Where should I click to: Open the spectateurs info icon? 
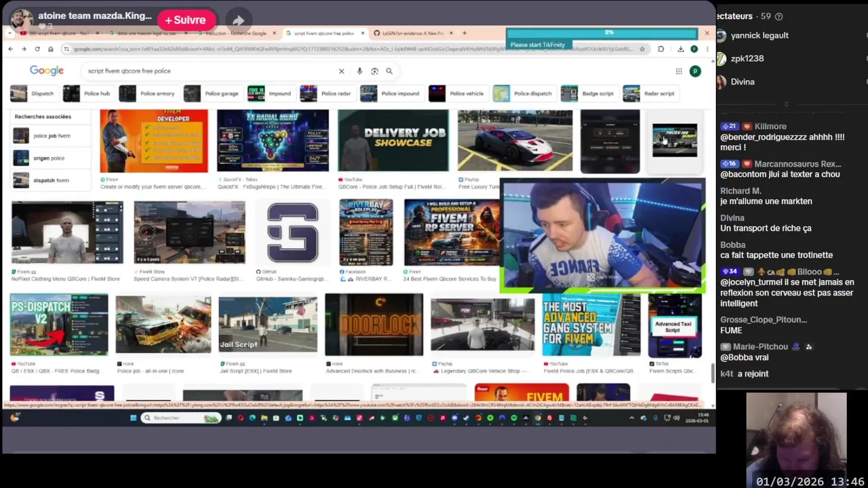778,16
